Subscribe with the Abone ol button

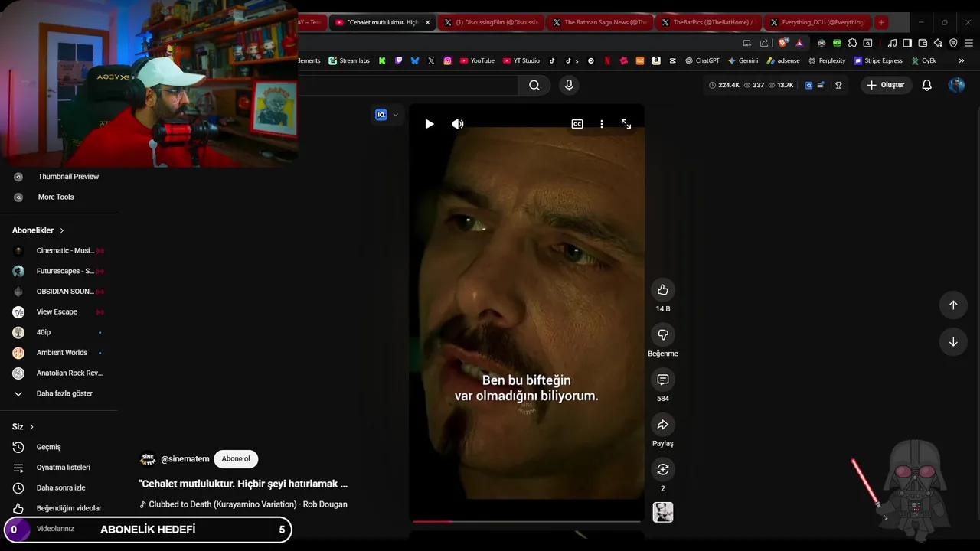[236, 459]
